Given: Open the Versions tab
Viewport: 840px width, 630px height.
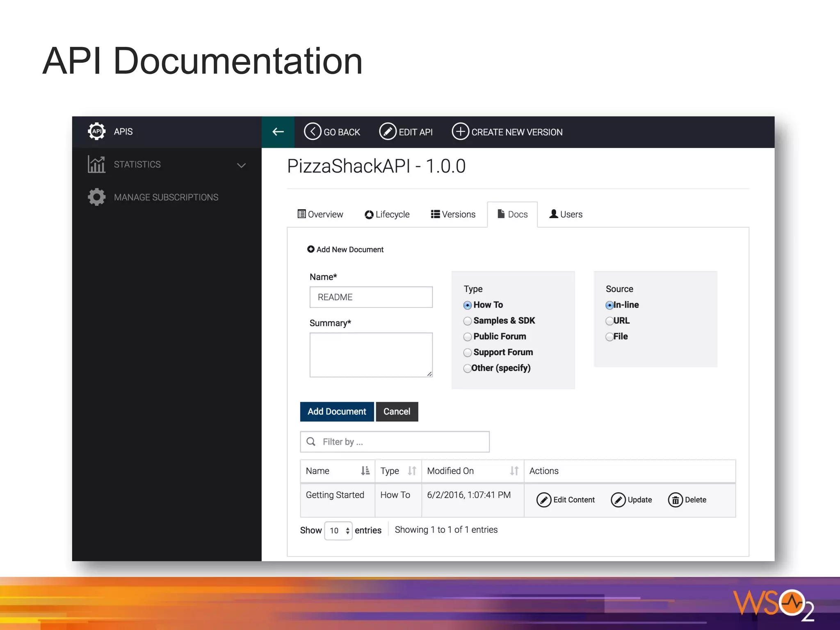Looking at the screenshot, I should (453, 214).
